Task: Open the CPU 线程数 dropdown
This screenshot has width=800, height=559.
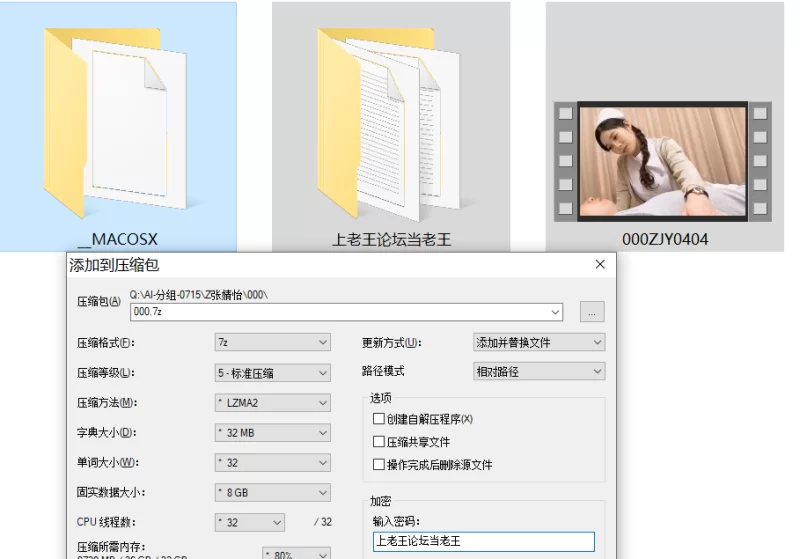Action: point(249,522)
